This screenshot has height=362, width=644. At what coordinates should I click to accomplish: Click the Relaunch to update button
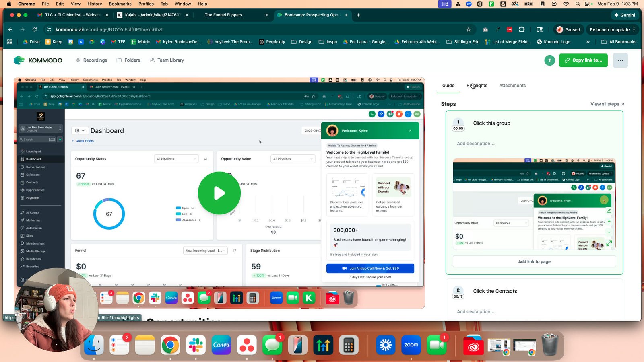click(609, 29)
